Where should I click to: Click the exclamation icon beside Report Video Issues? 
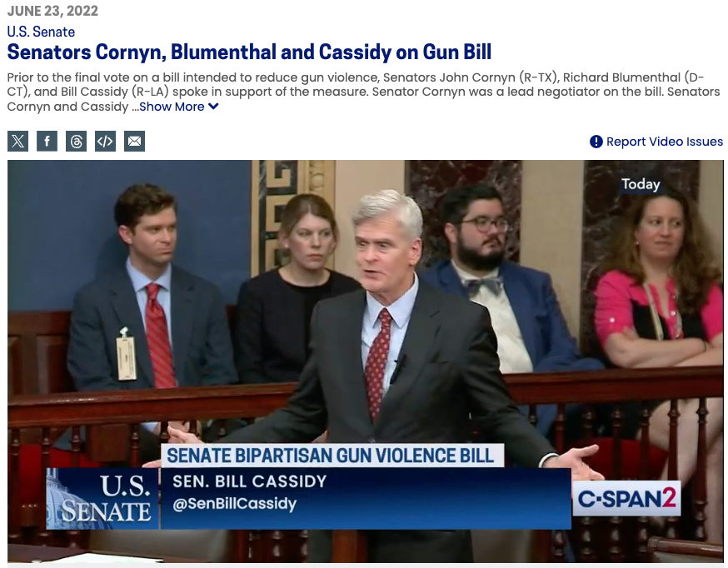pos(596,142)
